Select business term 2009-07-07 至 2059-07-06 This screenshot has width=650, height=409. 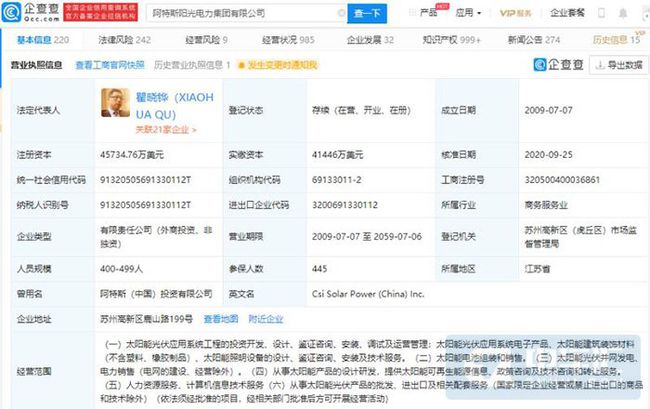[x=367, y=237]
